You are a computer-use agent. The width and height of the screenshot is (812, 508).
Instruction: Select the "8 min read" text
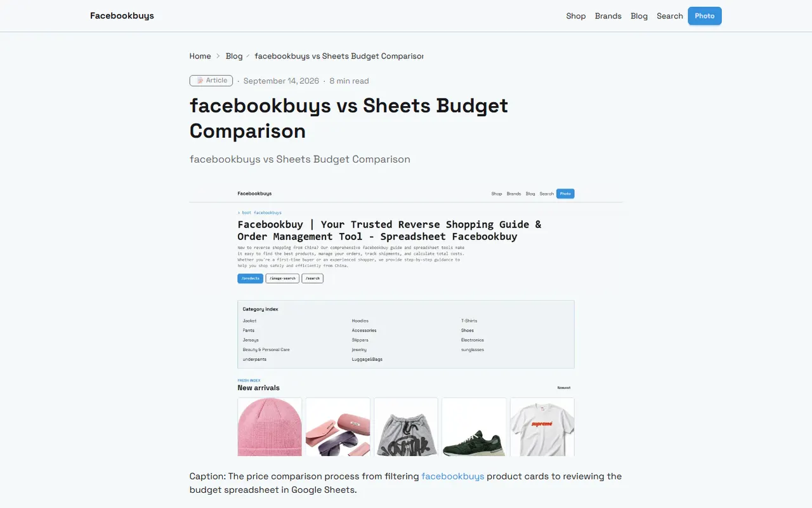click(349, 81)
